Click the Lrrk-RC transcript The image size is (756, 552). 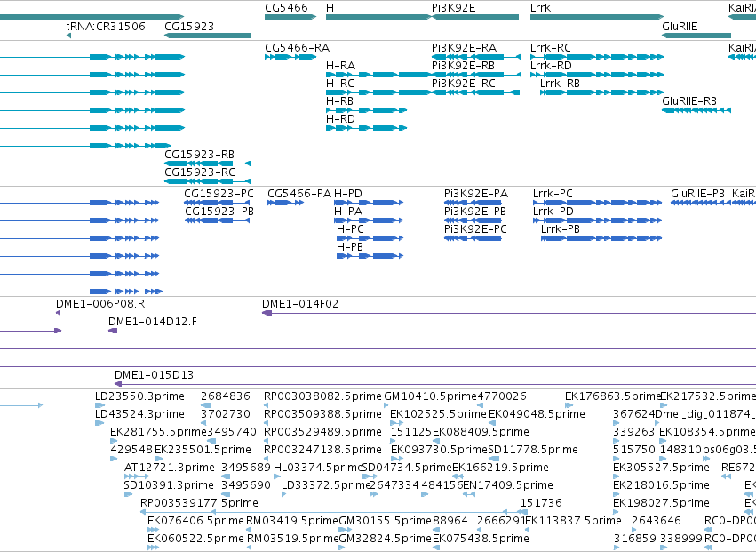coord(597,57)
